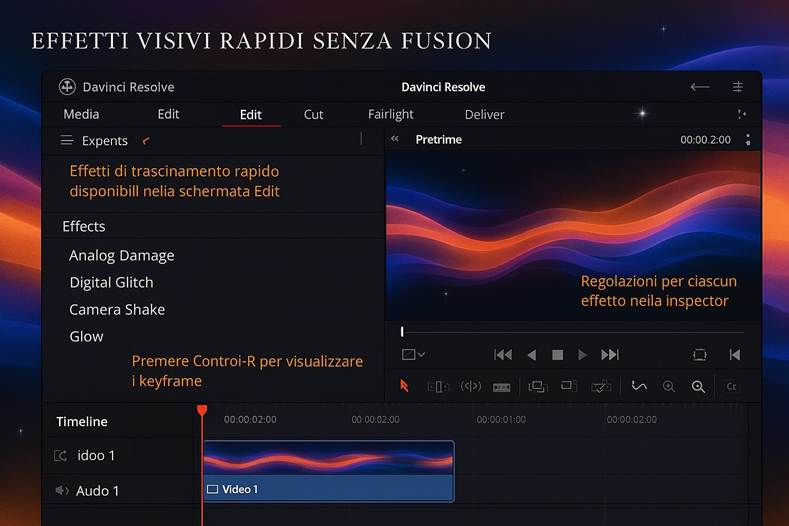
Task: Click the viewer timecode 00:00.2:00
Action: click(705, 140)
